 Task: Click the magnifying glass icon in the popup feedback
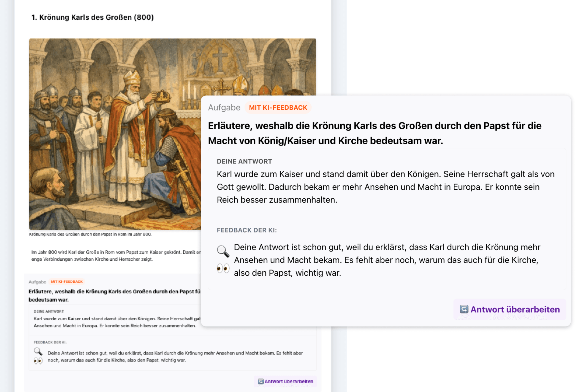click(223, 251)
